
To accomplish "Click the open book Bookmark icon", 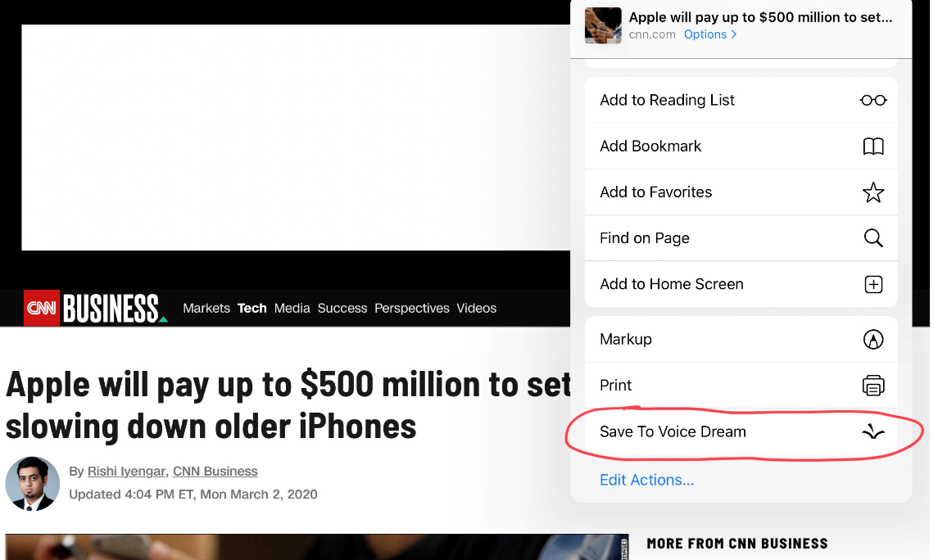I will click(872, 147).
